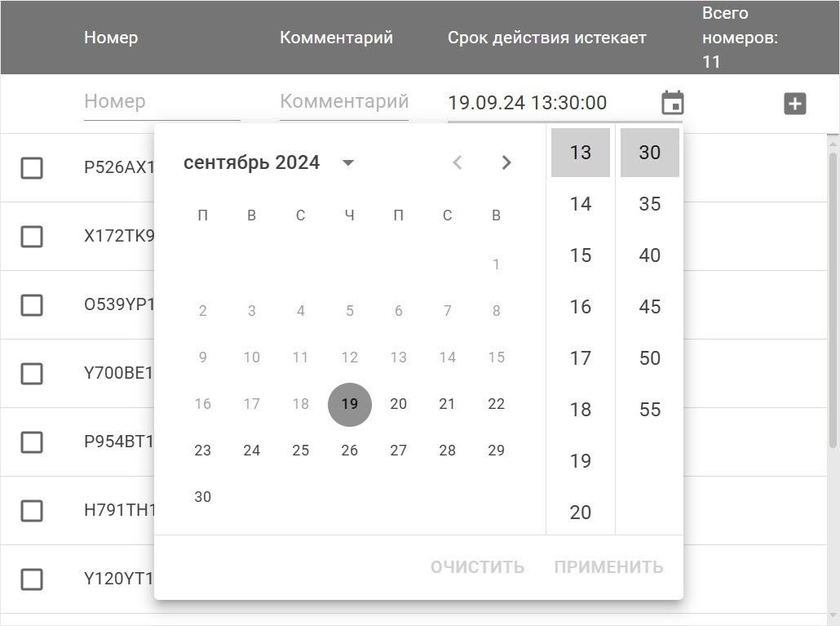This screenshot has height=626, width=840.
Task: Click the Номер column header
Action: click(111, 38)
